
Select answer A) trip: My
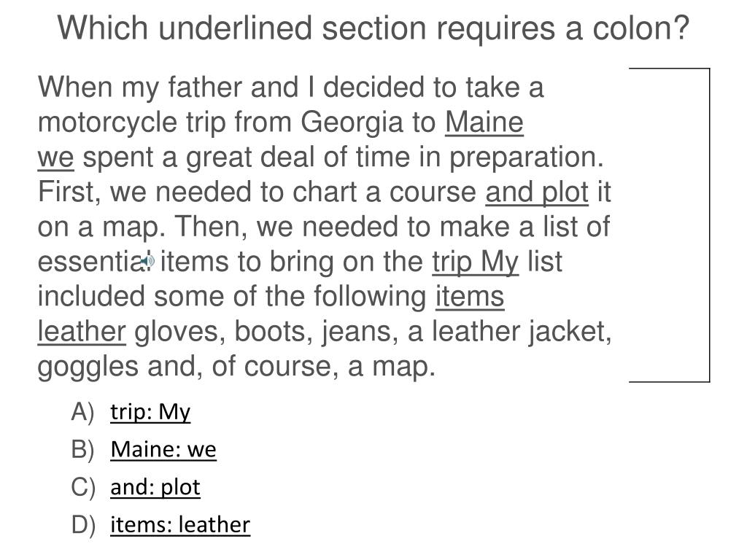click(x=150, y=411)
